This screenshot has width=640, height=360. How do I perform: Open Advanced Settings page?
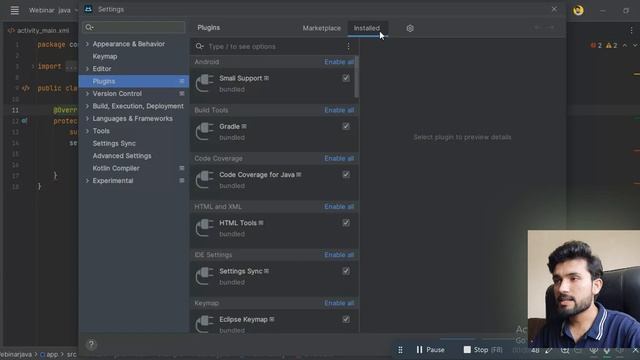click(122, 156)
